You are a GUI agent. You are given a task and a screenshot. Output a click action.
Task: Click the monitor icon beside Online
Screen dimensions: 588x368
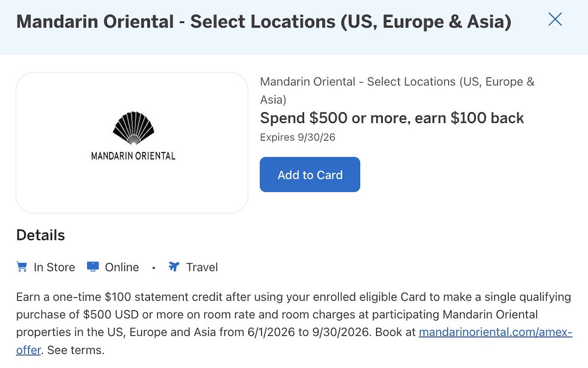pos(93,267)
